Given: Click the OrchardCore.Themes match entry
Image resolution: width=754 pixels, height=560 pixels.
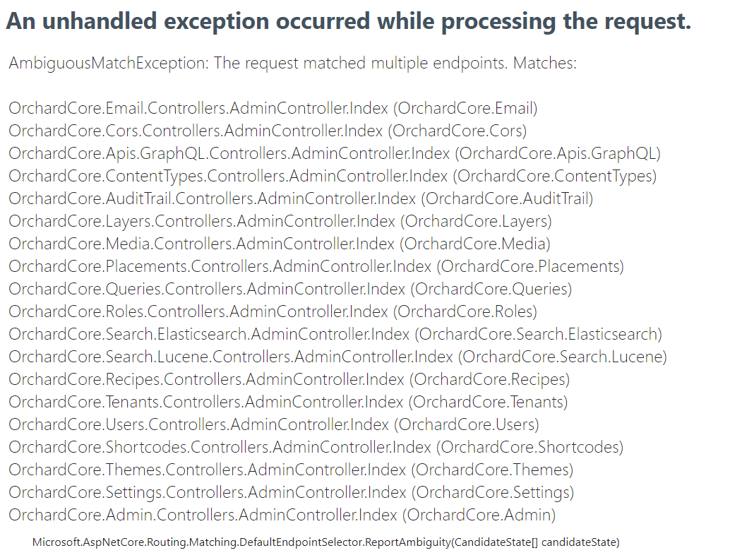Looking at the screenshot, I should click(291, 470).
